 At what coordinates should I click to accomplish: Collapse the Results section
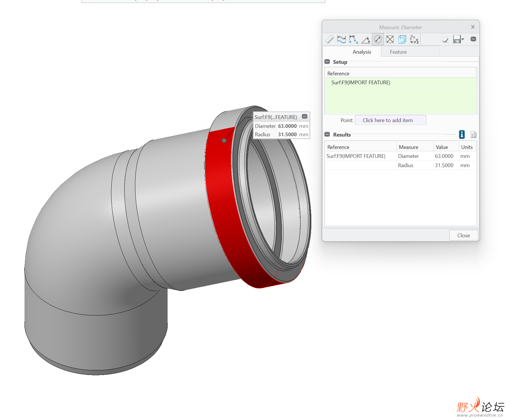pyautogui.click(x=327, y=135)
